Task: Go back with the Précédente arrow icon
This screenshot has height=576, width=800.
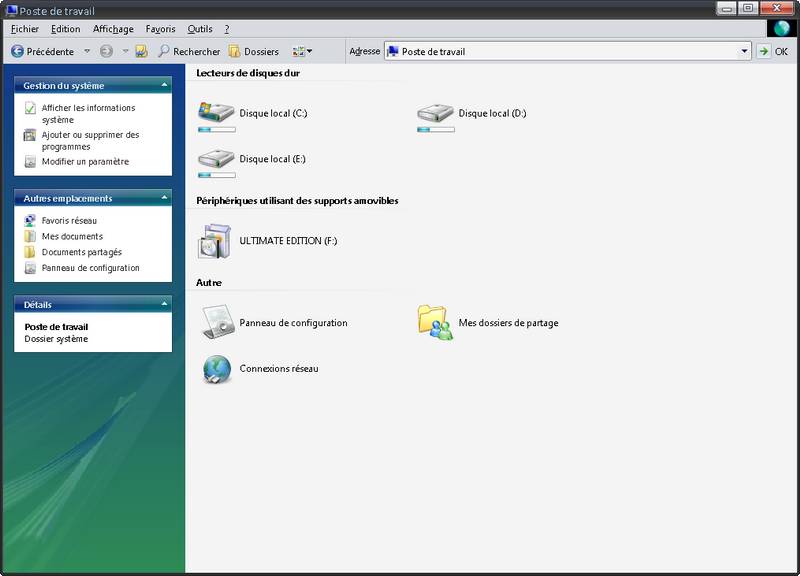Action: point(17,52)
